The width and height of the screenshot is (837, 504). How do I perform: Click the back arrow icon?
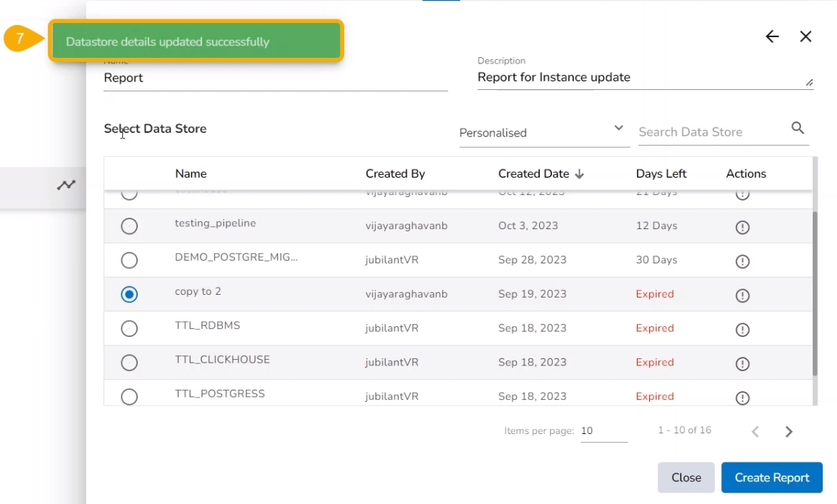(x=772, y=37)
